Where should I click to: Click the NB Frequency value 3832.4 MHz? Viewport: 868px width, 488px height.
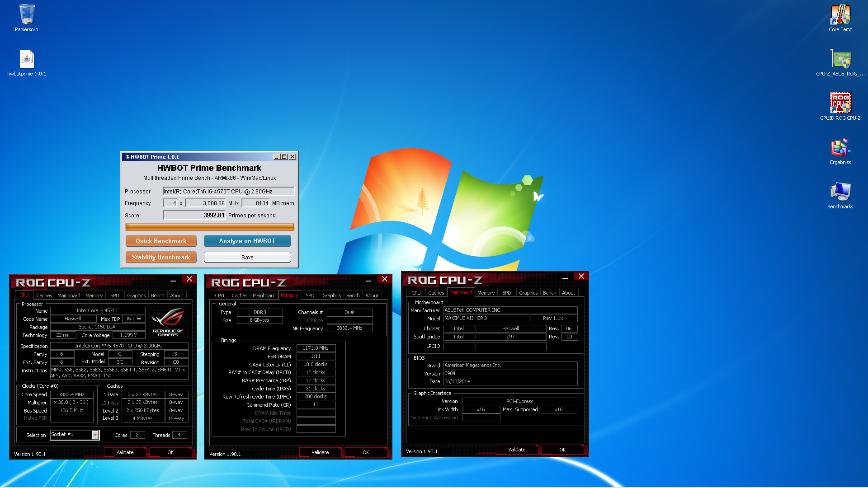[349, 328]
